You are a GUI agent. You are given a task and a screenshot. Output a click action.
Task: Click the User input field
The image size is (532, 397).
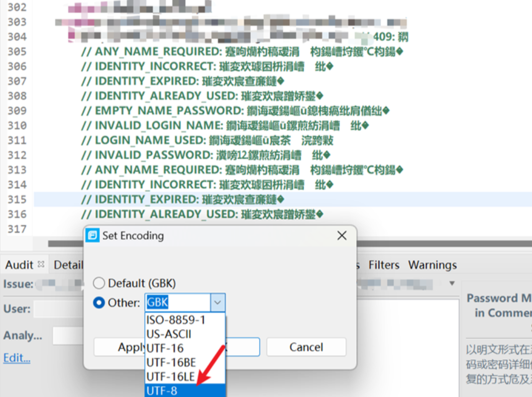[x=58, y=309]
